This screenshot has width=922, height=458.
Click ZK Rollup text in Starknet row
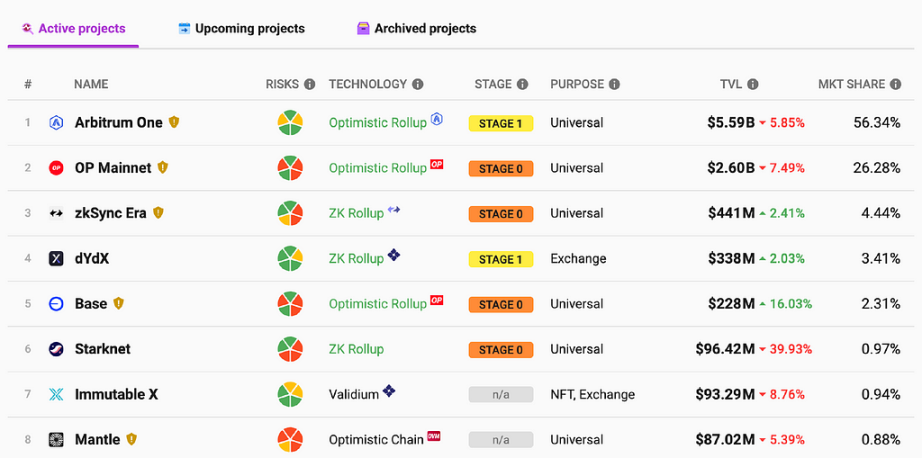(356, 349)
